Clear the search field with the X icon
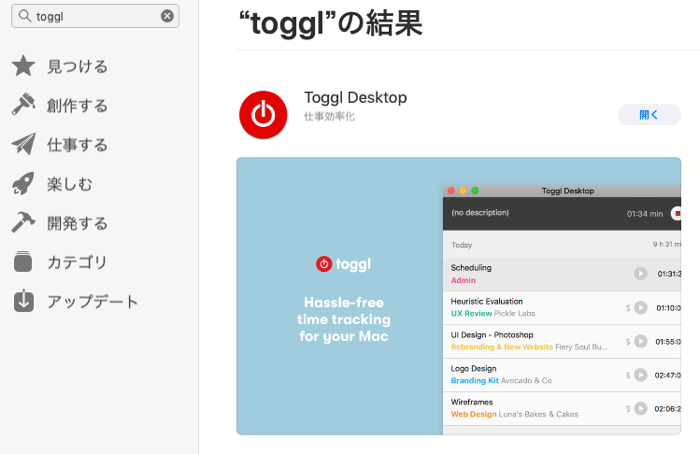 pyautogui.click(x=167, y=16)
